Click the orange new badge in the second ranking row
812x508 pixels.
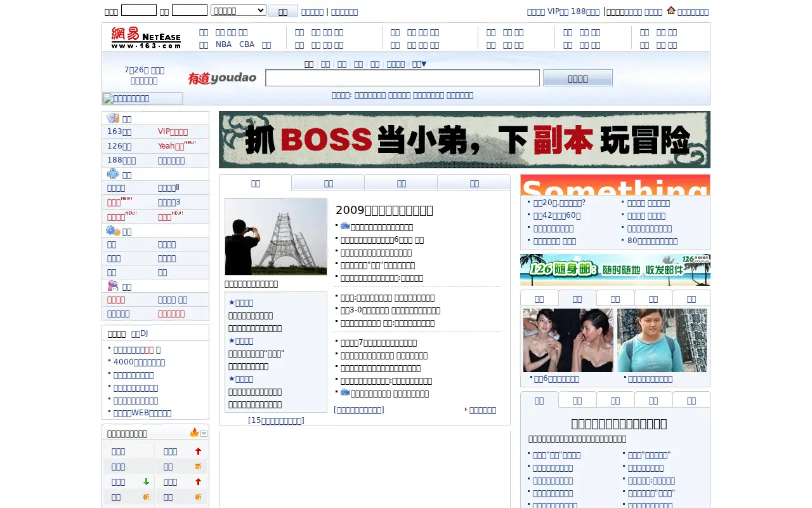198,467
